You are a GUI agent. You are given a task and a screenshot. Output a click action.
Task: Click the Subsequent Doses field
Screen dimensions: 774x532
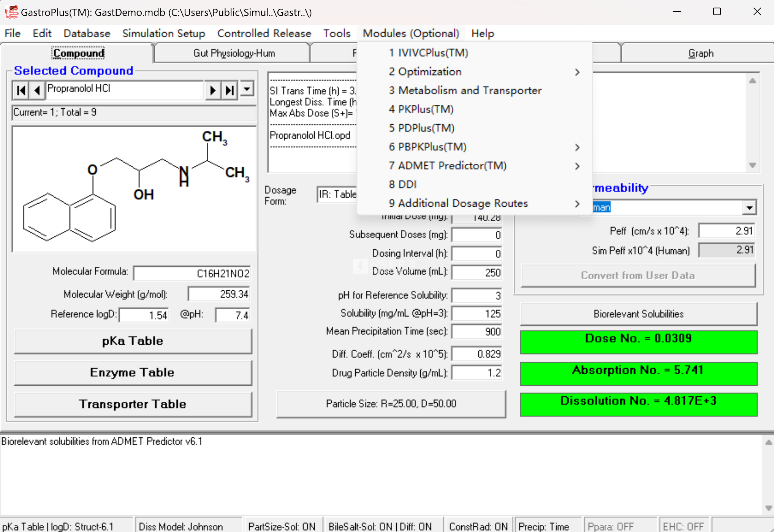pyautogui.click(x=477, y=235)
